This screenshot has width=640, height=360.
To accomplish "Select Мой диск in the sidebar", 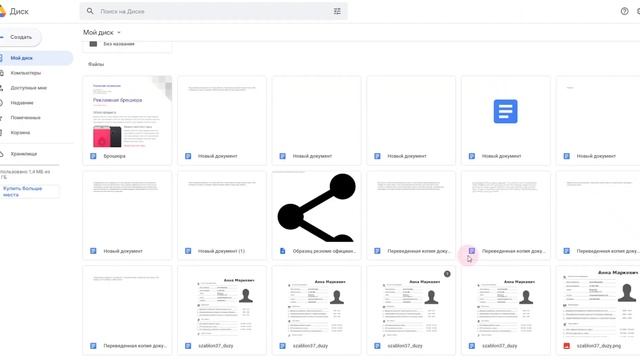I will (x=36, y=58).
